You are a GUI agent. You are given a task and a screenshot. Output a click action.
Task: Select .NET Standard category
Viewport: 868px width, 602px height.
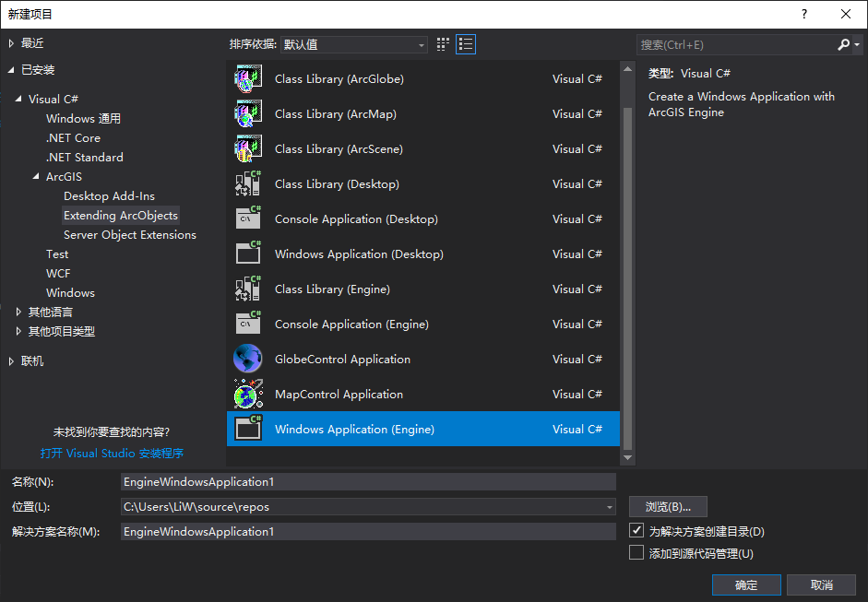pyautogui.click(x=85, y=157)
